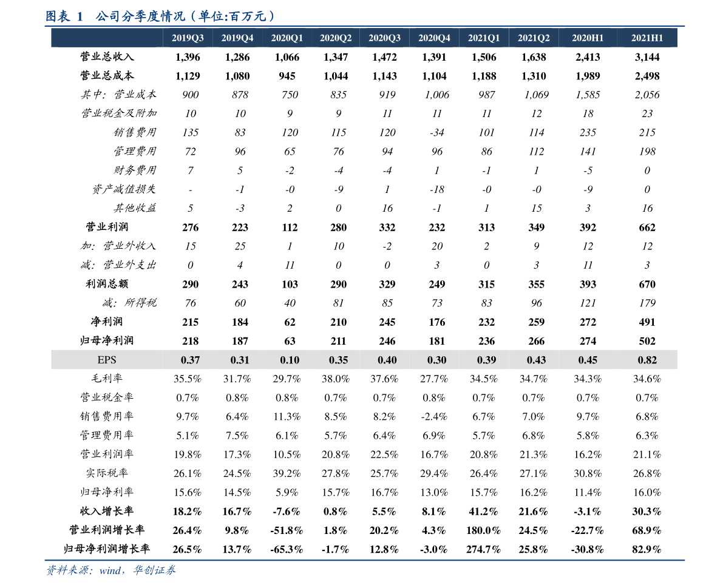Click the 2020Q1 column header
The width and height of the screenshot is (723, 588).
pos(287,38)
